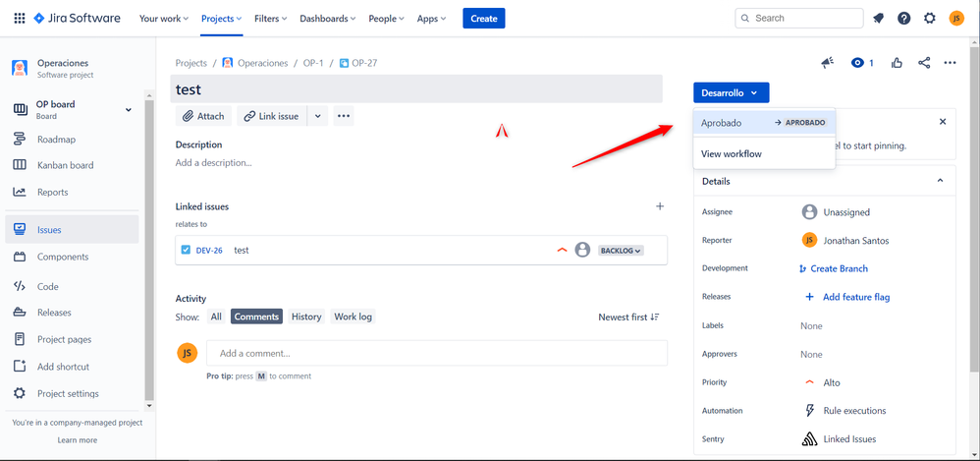Click the DEV-26 task type checkbox icon
The width and height of the screenshot is (980, 461).
[x=186, y=250]
